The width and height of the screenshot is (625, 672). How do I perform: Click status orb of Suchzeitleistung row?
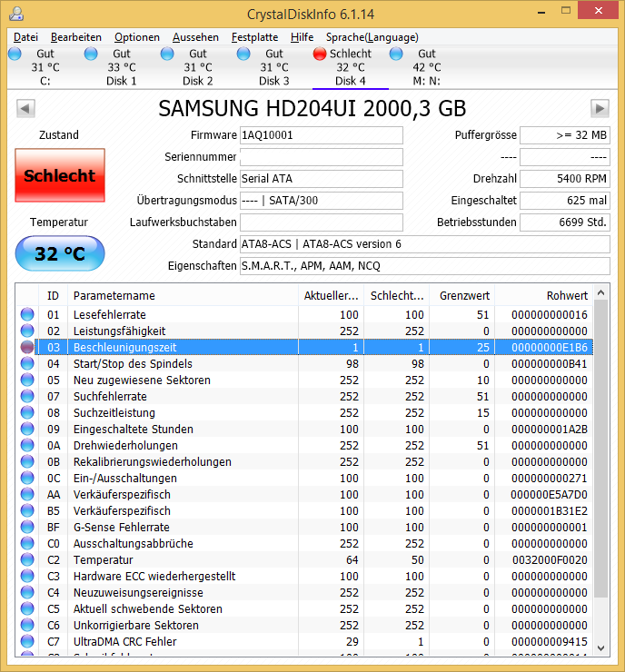(27, 412)
